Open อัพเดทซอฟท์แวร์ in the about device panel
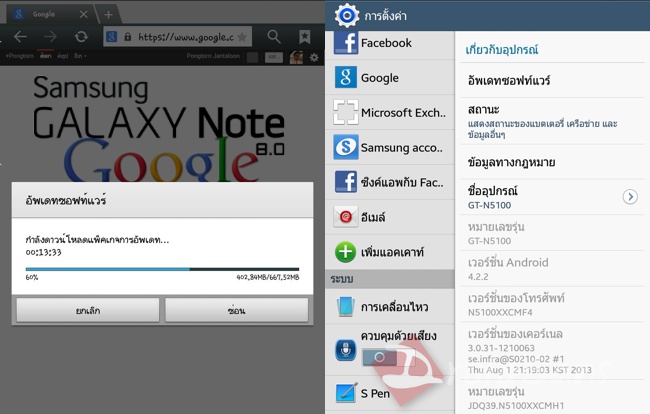650x414 pixels. [x=552, y=80]
